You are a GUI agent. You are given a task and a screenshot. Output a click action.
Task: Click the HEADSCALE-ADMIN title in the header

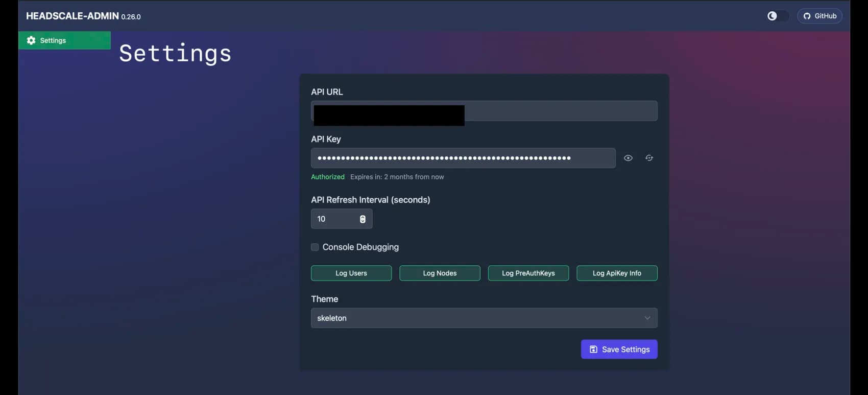coord(73,16)
